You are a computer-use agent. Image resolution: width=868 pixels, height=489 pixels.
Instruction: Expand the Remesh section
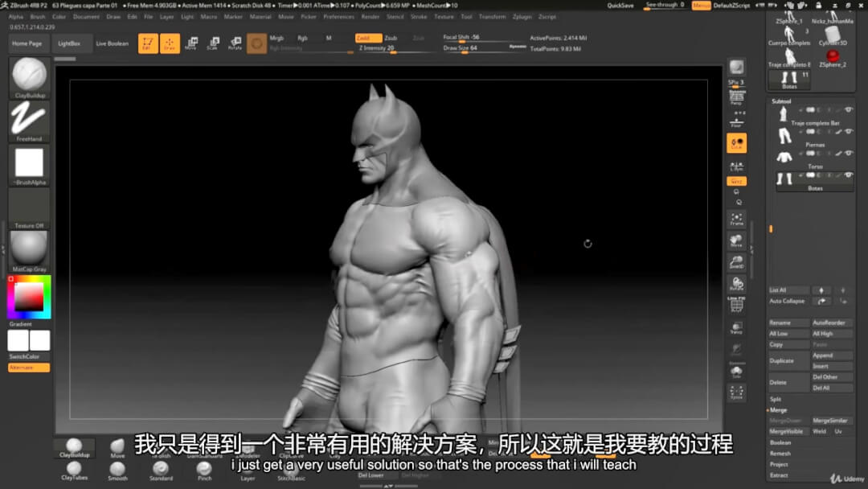[x=780, y=454]
